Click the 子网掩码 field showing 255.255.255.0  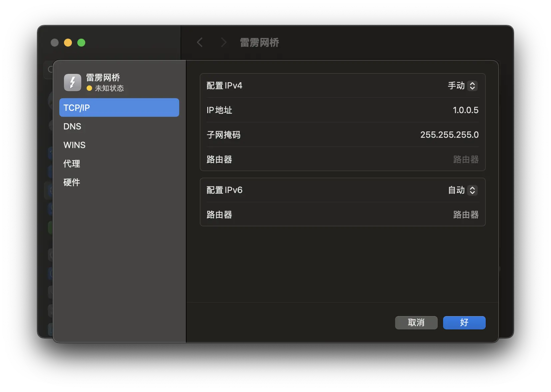coord(449,135)
